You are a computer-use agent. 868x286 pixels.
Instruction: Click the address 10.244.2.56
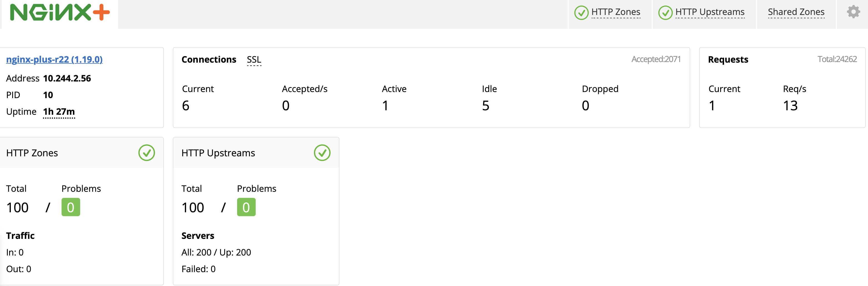(67, 78)
